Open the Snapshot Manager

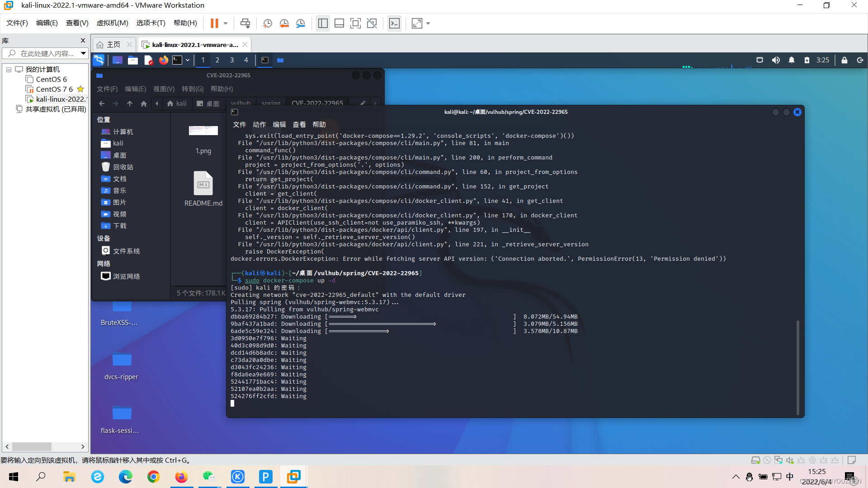pyautogui.click(x=300, y=23)
